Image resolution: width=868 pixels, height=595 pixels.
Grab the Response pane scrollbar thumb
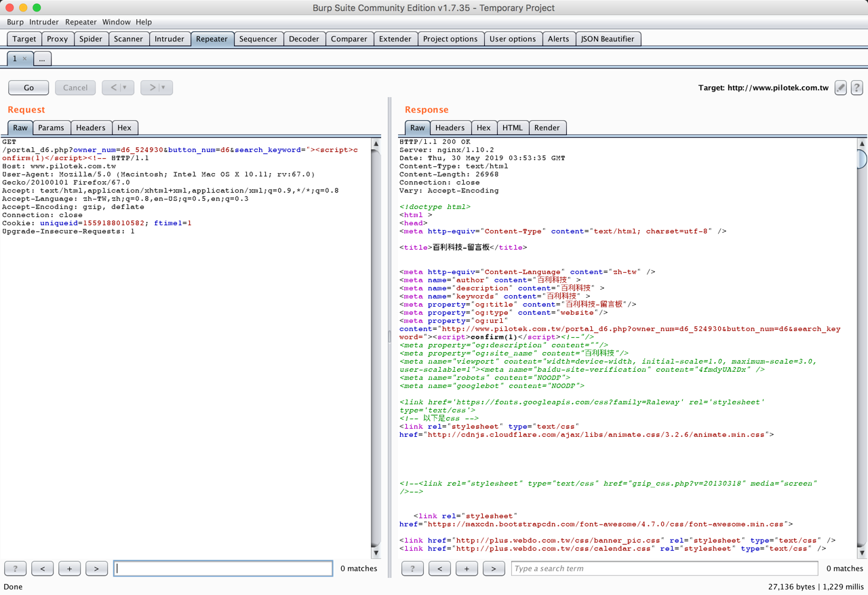coord(862,159)
